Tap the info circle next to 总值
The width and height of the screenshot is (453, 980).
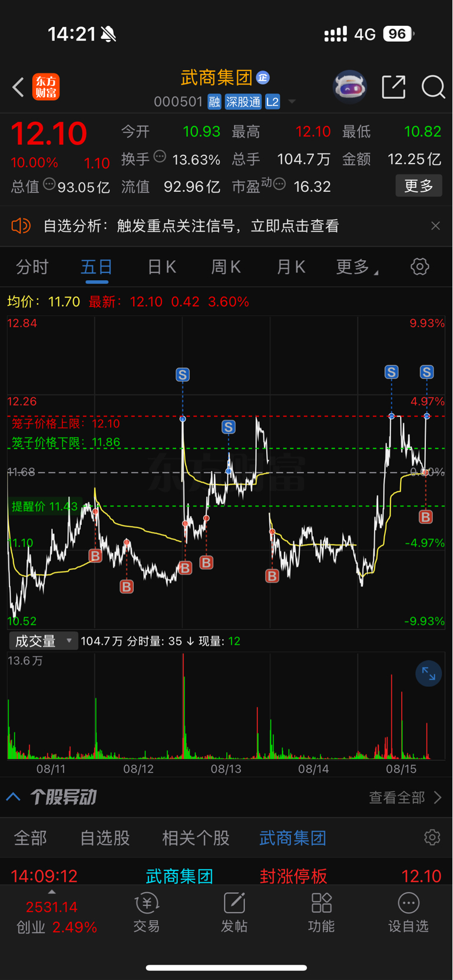(49, 184)
